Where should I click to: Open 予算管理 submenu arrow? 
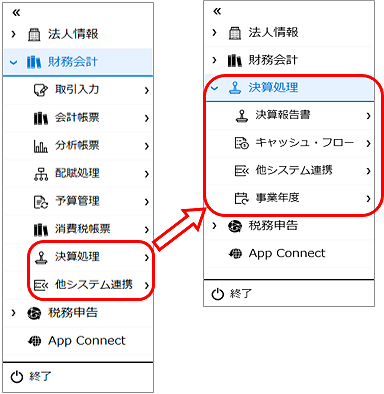tap(147, 202)
